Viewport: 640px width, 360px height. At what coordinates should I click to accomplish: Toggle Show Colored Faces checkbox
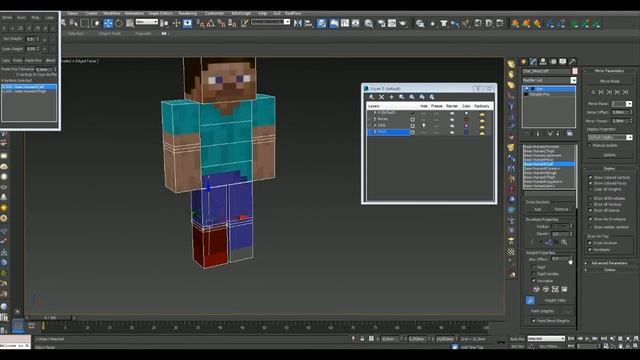tap(590, 183)
